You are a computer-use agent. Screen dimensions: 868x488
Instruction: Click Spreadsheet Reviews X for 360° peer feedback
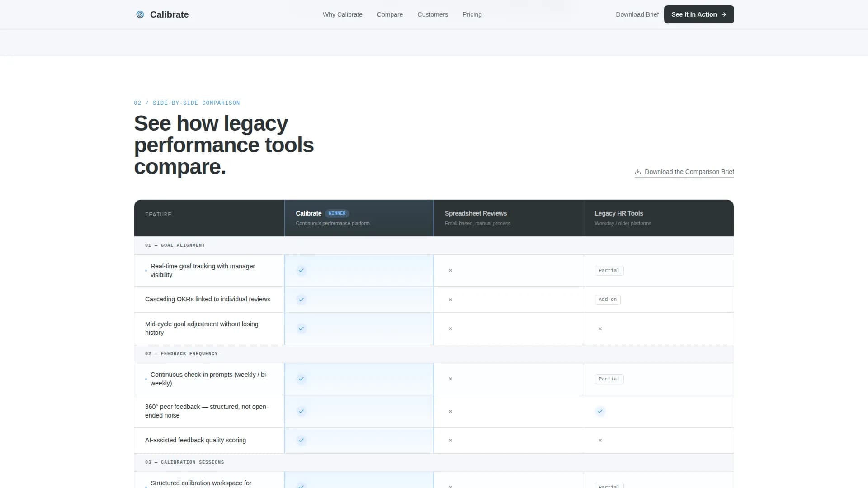[450, 411]
